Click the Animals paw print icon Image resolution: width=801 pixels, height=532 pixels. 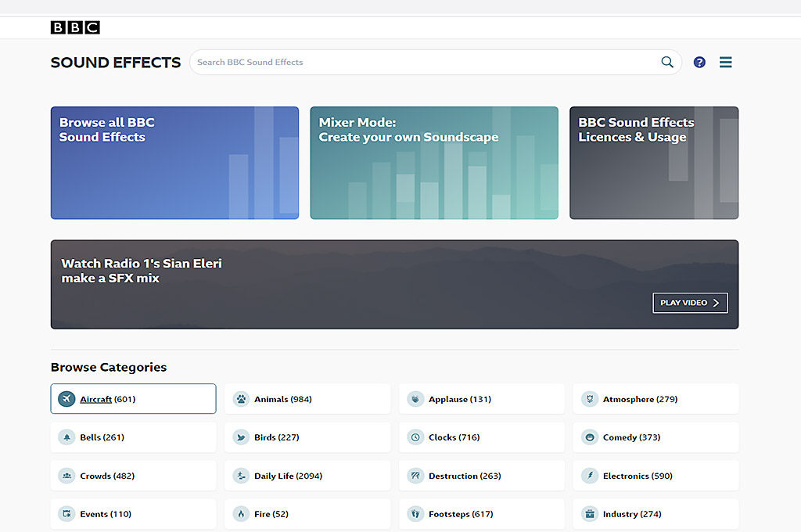click(241, 399)
